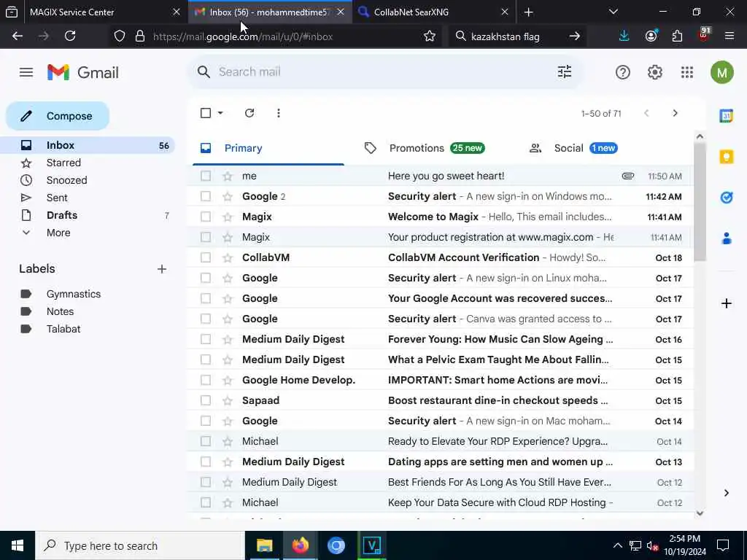The height and width of the screenshot is (560, 747).
Task: Open File Explorer from taskbar
Action: coord(264,545)
